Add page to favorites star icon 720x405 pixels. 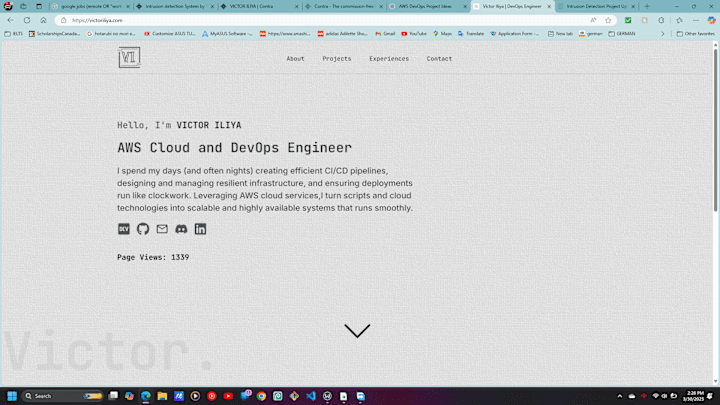click(608, 20)
